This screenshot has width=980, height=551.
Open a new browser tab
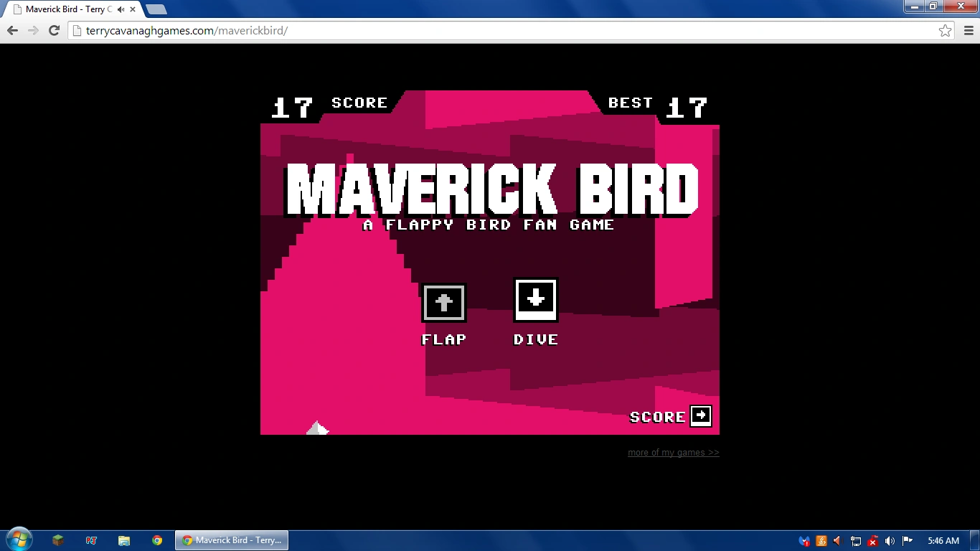click(156, 9)
